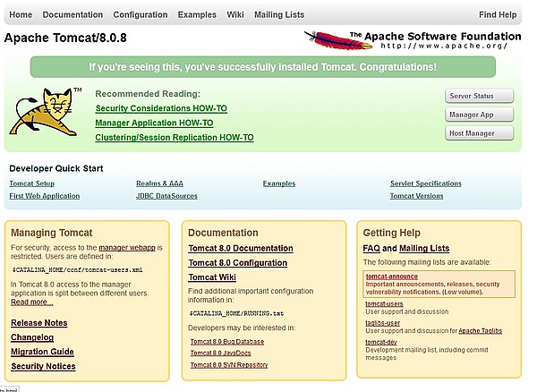Click Read more... in Managing Tomcat
Screen dimensions: 537x392
32,302
